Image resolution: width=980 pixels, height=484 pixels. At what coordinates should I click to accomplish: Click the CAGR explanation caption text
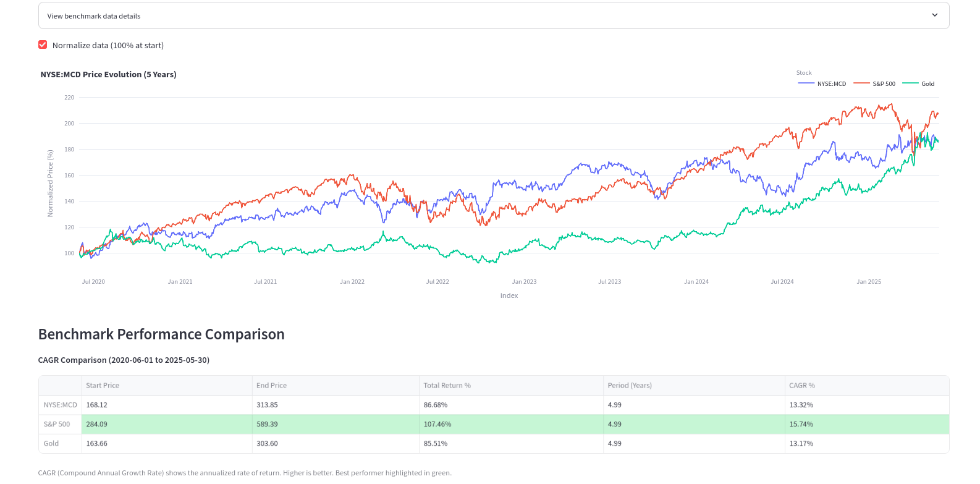pos(245,473)
